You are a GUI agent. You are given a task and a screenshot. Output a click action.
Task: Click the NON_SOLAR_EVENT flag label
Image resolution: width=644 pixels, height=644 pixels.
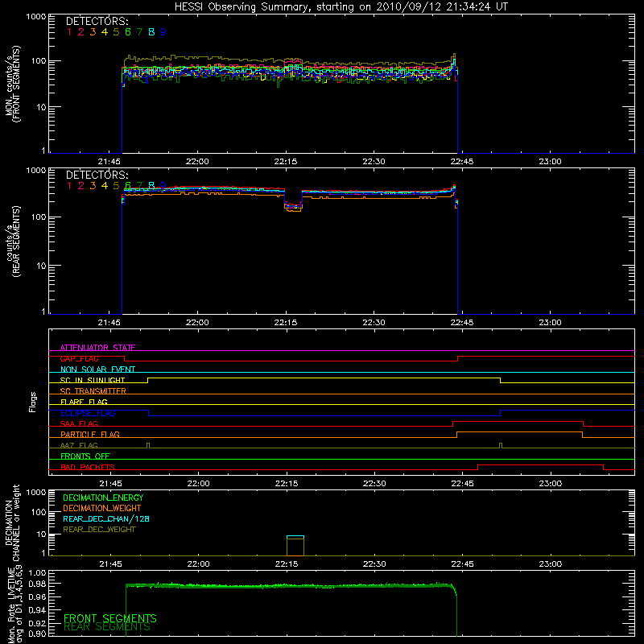coord(97,369)
